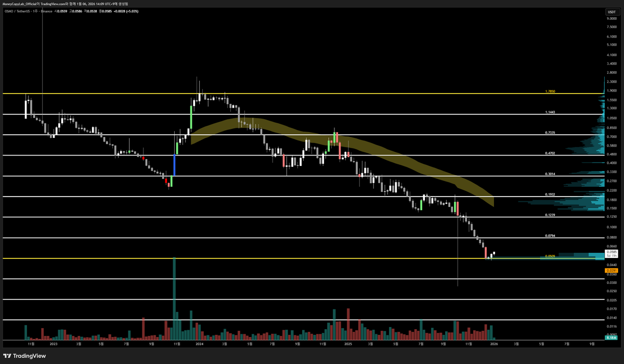This screenshot has width=624, height=364.
Task: Select the yellow 1.7850 level label
Action: point(550,91)
